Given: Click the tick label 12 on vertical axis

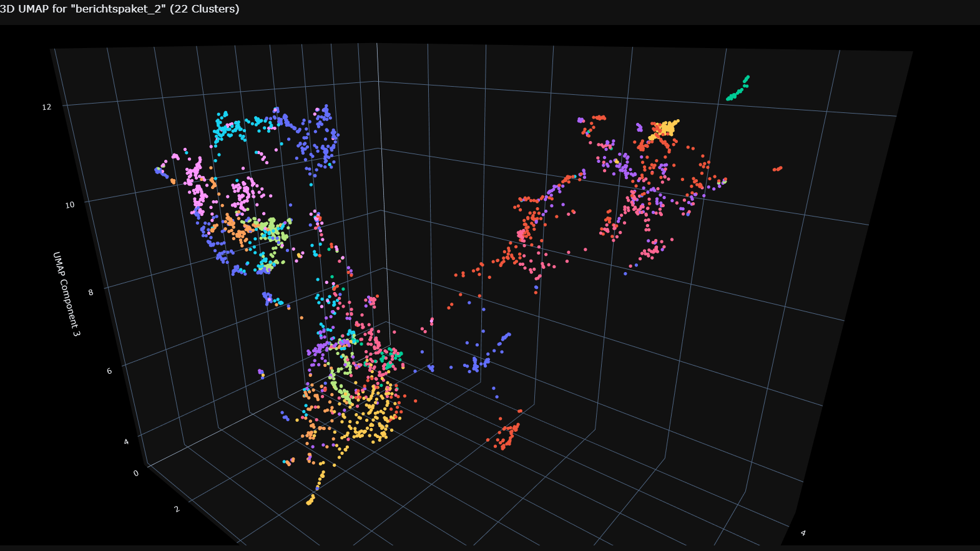Looking at the screenshot, I should coord(47,107).
